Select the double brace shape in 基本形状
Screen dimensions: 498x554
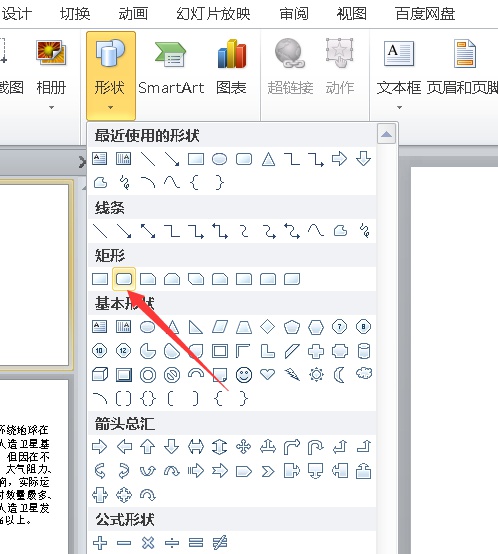coord(148,399)
